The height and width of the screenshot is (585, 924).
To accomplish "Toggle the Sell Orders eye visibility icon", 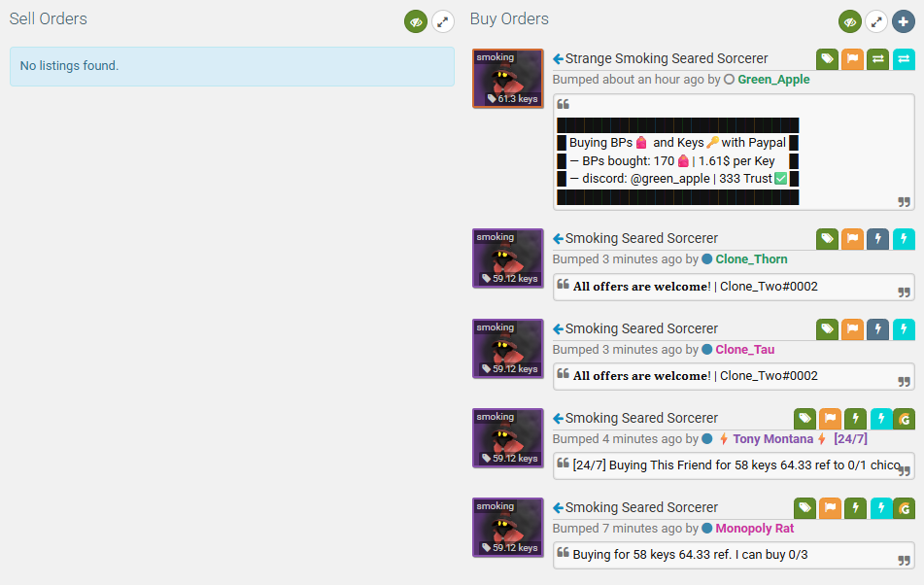I will pyautogui.click(x=416, y=21).
